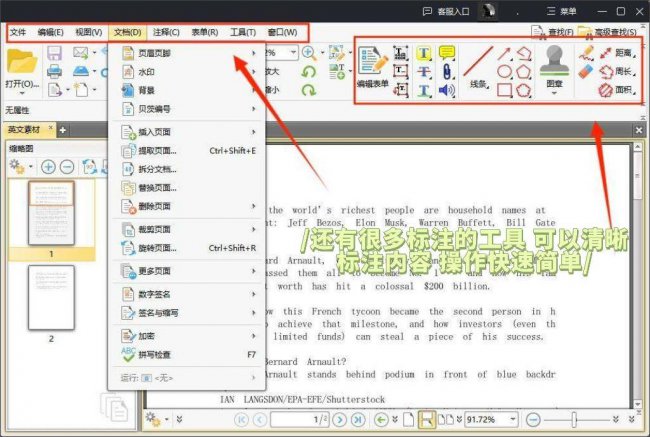Choose 替换页面 from Document menu

point(189,188)
